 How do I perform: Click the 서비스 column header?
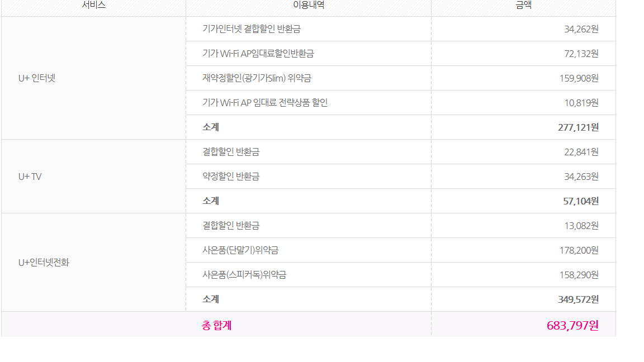click(94, 5)
